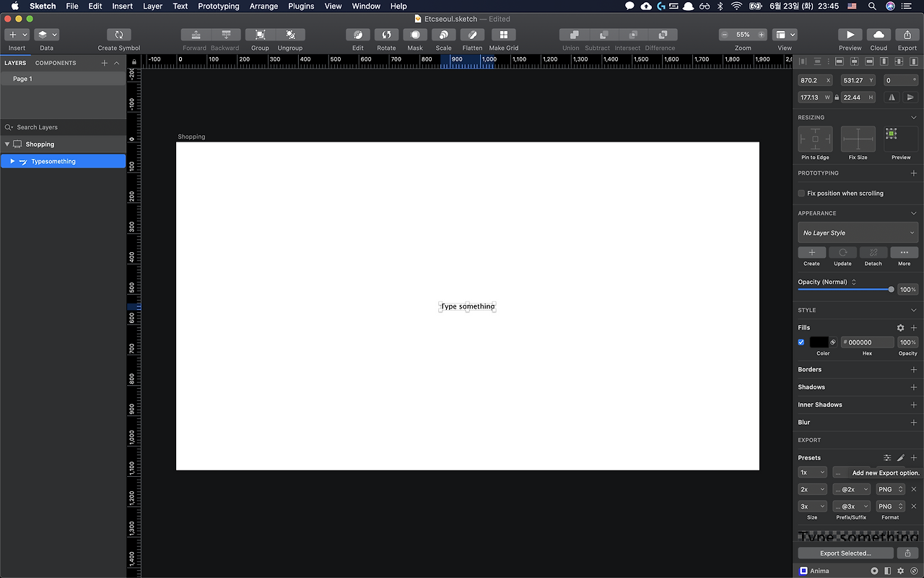The height and width of the screenshot is (578, 924).
Task: Ungroup the selection using the toolbar
Action: point(290,35)
